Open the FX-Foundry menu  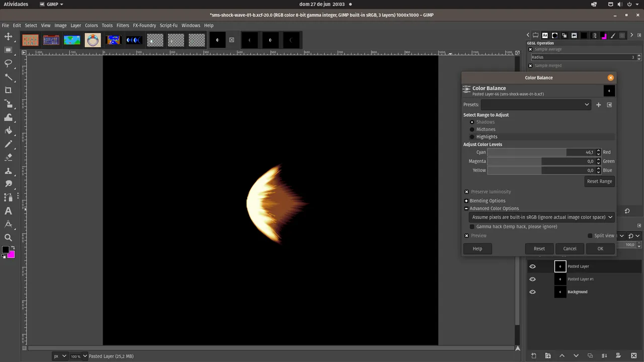tap(144, 25)
